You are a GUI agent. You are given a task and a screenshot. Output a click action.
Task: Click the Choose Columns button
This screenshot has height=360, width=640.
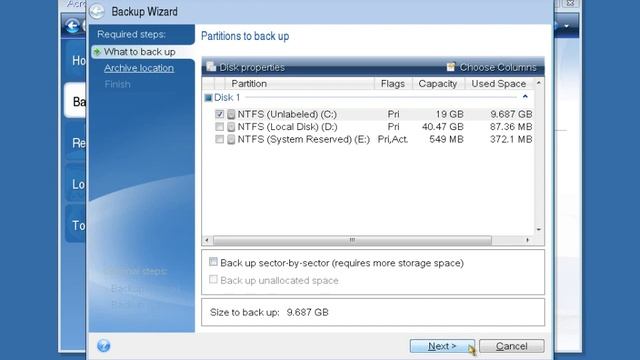click(x=492, y=67)
